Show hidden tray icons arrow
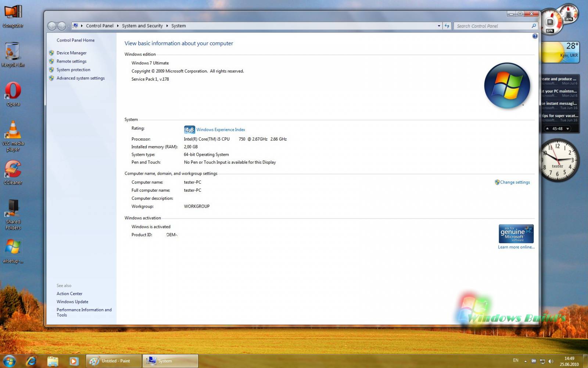 tap(526, 361)
